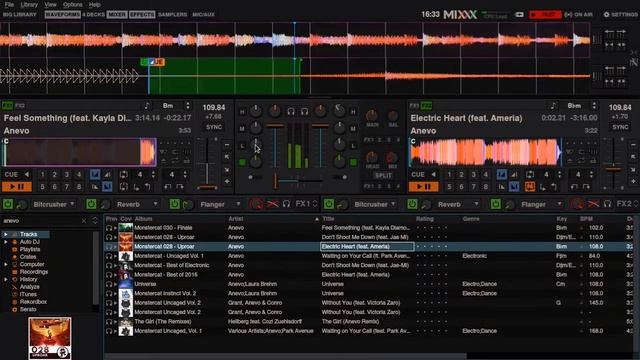Click FX2 headphone monitoring icon in effects row

[x=607, y=204]
